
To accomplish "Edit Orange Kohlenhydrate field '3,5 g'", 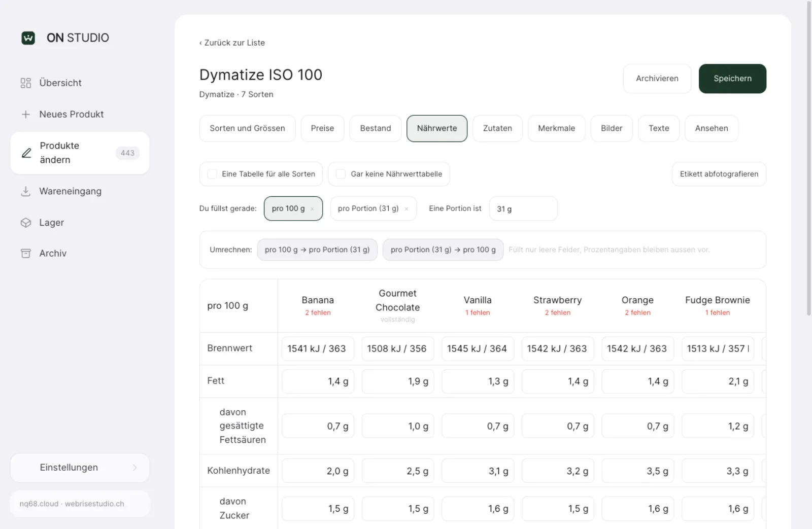I will (x=637, y=471).
